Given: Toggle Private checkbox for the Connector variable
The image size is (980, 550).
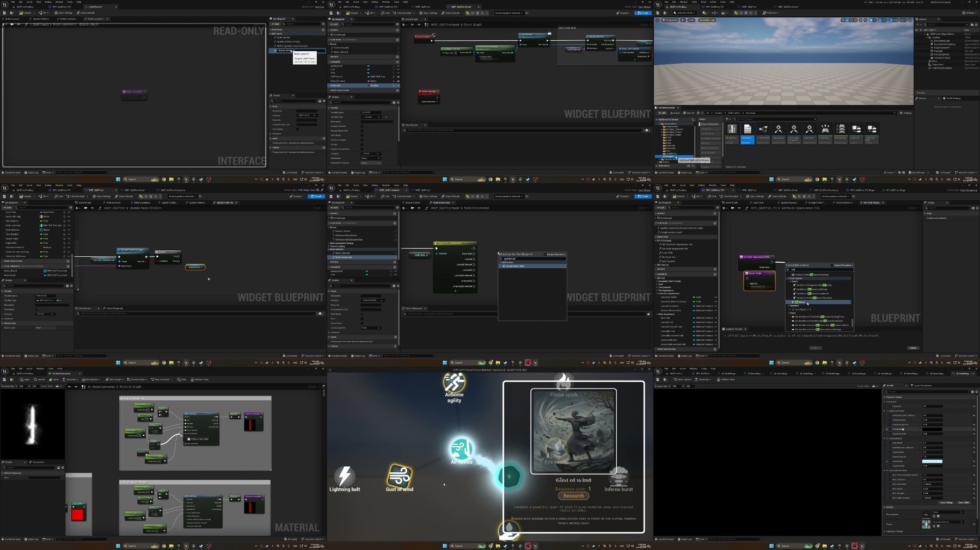Looking at the screenshot, I should [362, 144].
